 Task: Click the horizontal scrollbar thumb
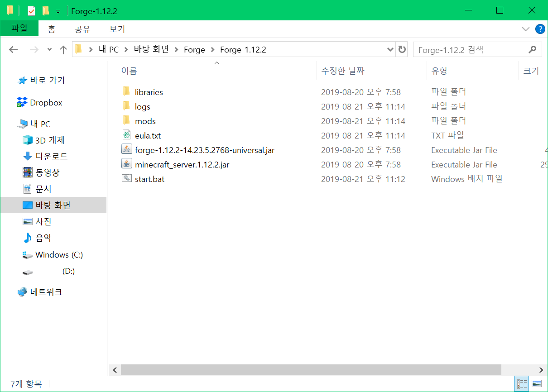pyautogui.click(x=311, y=370)
